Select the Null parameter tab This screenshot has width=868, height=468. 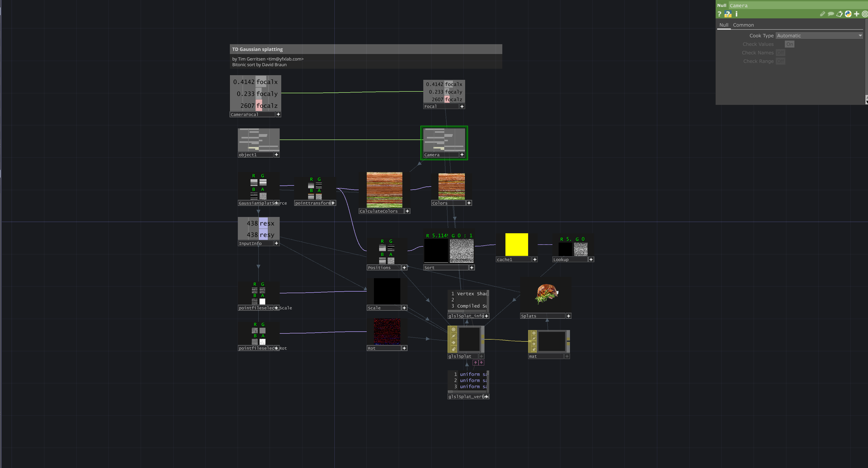724,25
